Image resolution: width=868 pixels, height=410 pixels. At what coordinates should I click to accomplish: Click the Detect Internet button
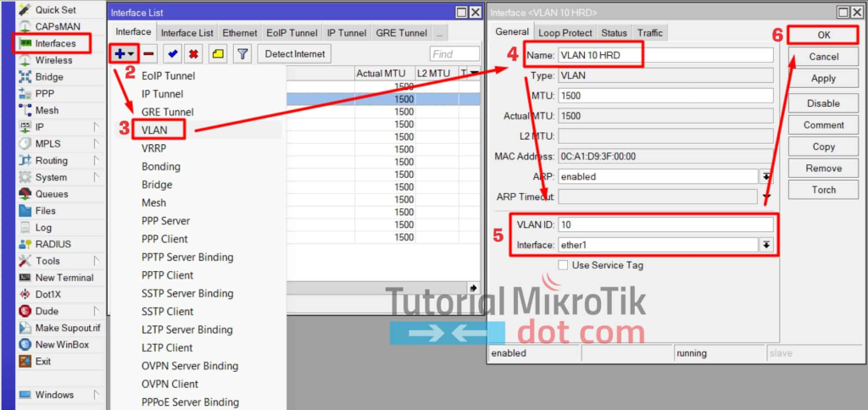[295, 53]
